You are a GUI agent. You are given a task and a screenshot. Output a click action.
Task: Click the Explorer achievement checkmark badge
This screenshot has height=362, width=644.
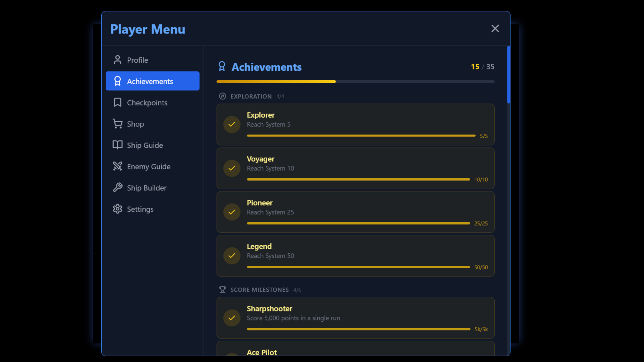(x=232, y=124)
